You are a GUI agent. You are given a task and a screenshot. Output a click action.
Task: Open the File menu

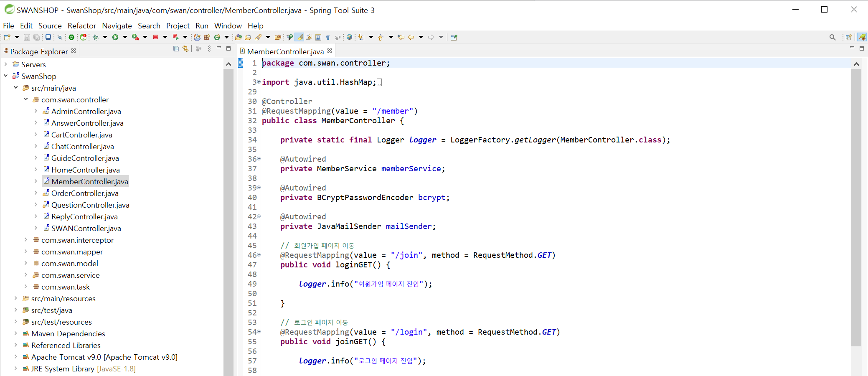[8, 25]
